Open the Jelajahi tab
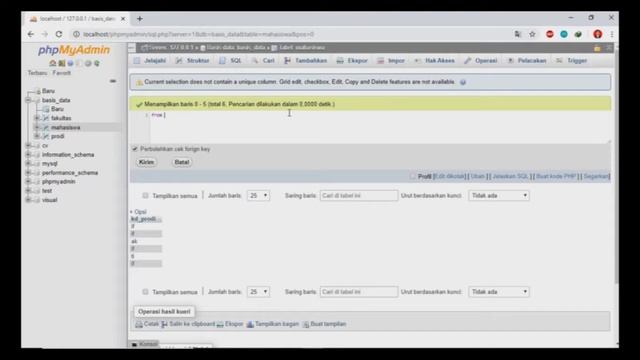Viewport: 640px width, 360px height. [x=150, y=60]
